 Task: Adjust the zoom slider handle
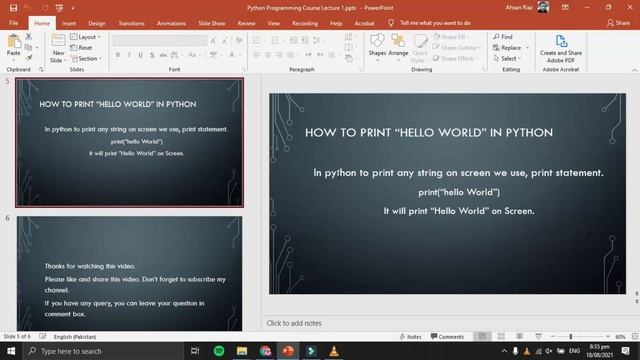tap(571, 336)
